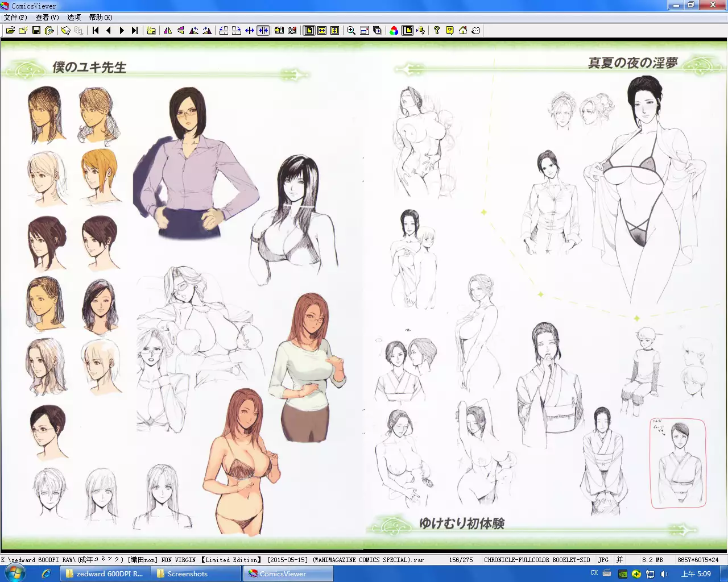This screenshot has height=582, width=728.
Task: Click the open file folder icon
Action: pyautogui.click(x=10, y=31)
